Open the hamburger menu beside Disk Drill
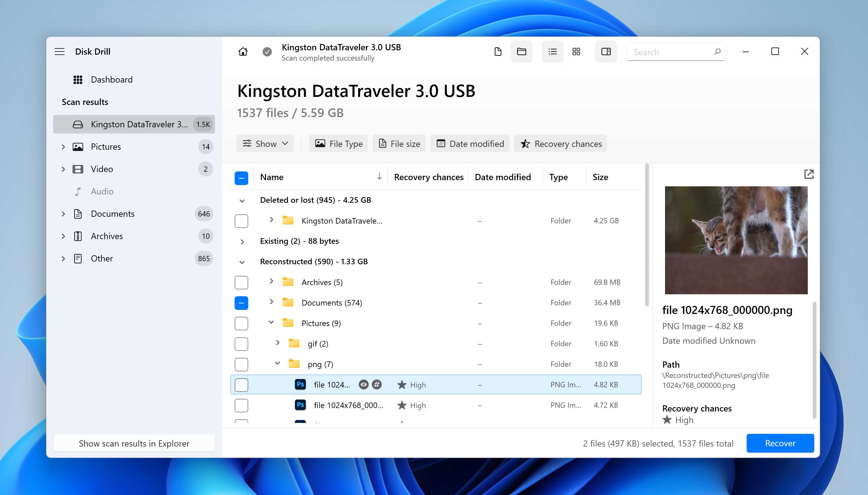The width and height of the screenshot is (868, 495). point(60,52)
